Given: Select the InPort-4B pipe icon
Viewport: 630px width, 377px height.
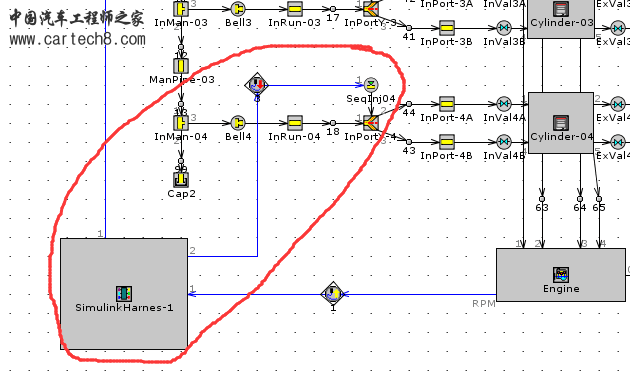Looking at the screenshot, I should pos(447,142).
